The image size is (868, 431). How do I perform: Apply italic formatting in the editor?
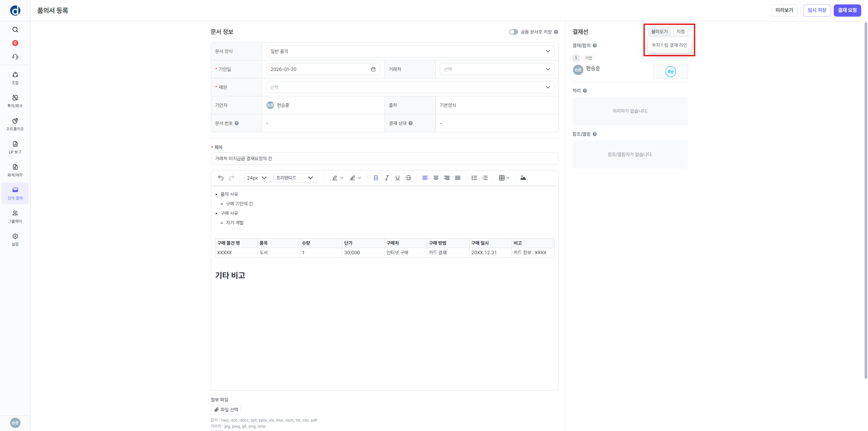click(x=387, y=178)
